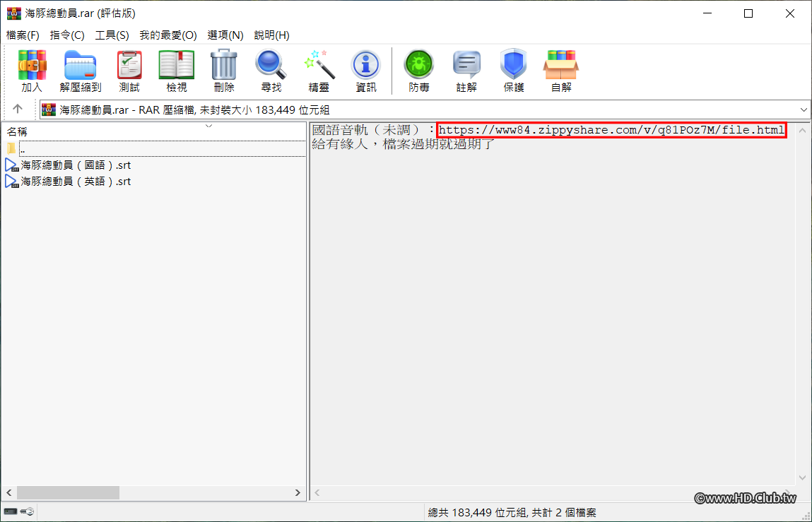Click comment pane scroll left arrow
Image resolution: width=812 pixels, height=522 pixels.
click(317, 492)
